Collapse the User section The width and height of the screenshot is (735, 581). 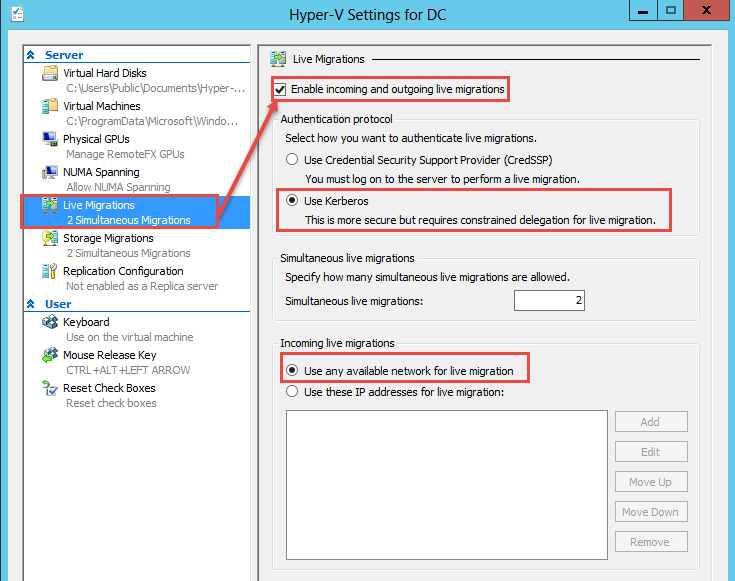[x=30, y=304]
